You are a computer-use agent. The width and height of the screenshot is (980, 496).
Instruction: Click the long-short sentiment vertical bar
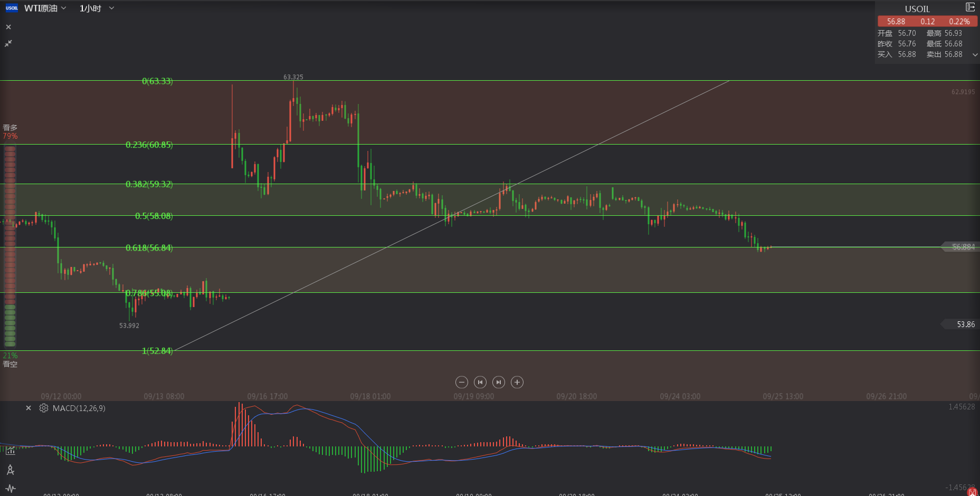[10, 246]
